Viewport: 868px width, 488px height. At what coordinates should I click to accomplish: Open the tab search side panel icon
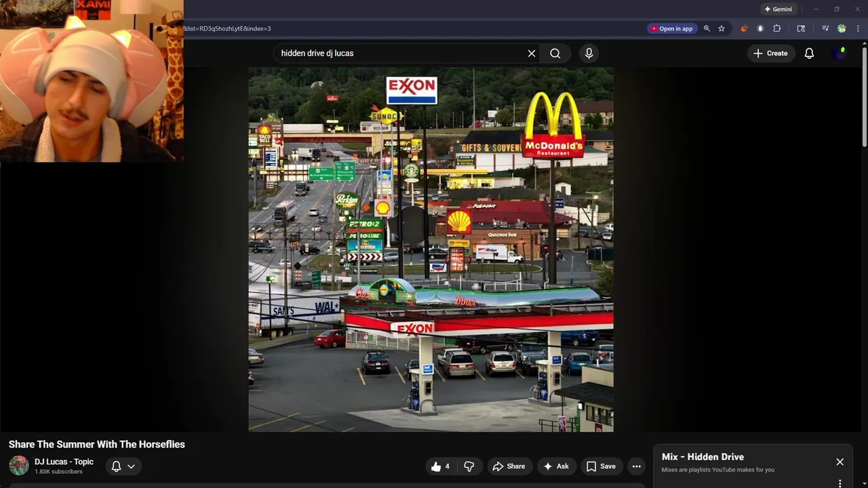click(x=801, y=28)
